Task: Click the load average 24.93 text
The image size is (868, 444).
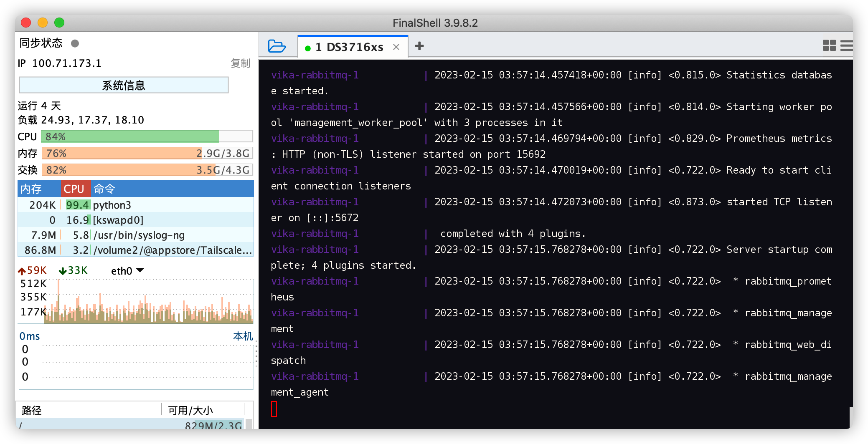Action: (x=81, y=120)
